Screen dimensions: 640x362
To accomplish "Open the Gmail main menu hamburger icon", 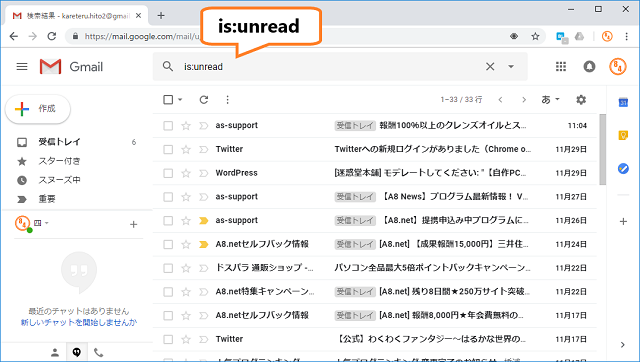I will click(22, 67).
